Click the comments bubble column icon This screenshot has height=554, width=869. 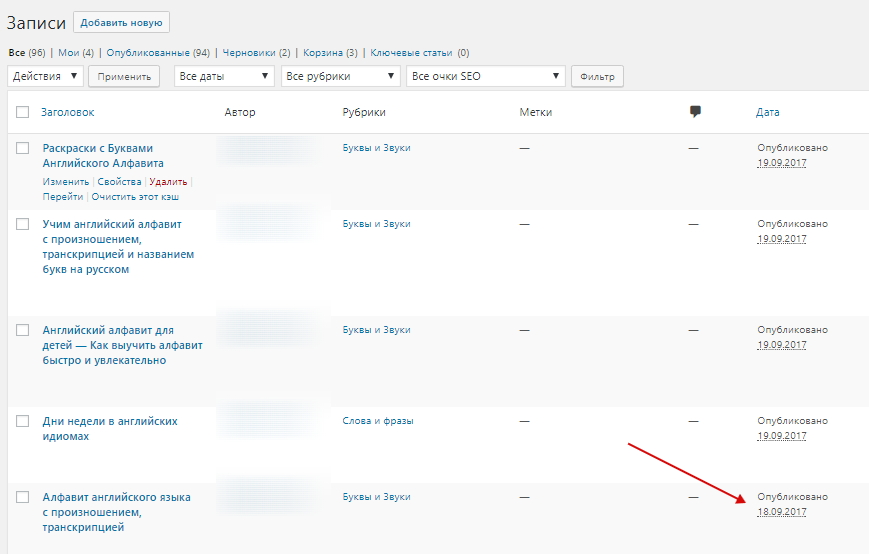click(x=695, y=112)
